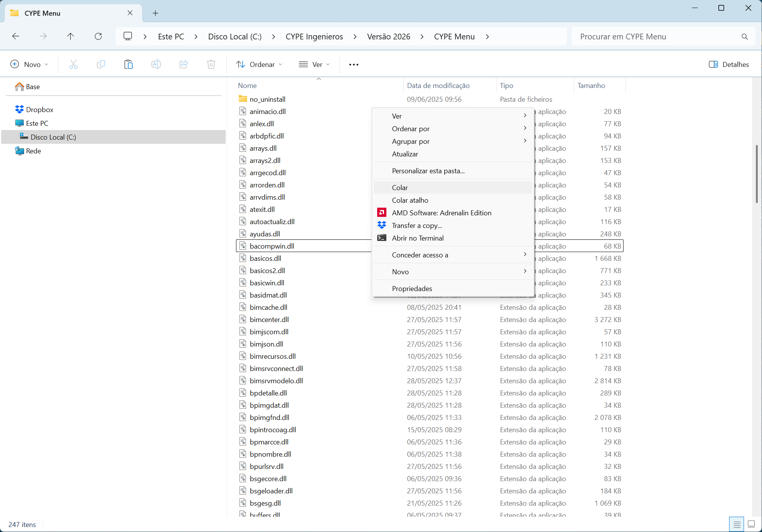Open the Novo dropdown in toolbar
Image resolution: width=762 pixels, height=532 pixels.
coord(29,64)
